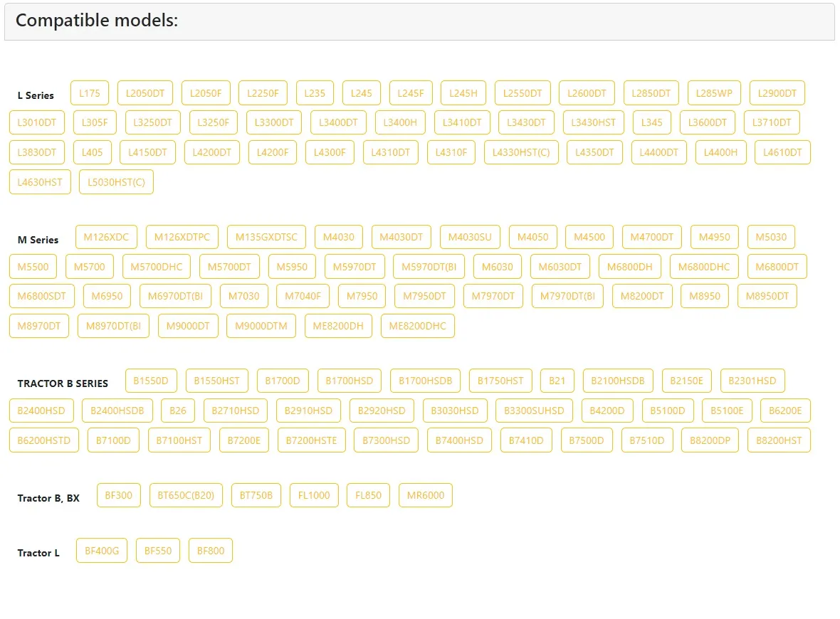Choose the L3430HST model tag

click(x=594, y=122)
